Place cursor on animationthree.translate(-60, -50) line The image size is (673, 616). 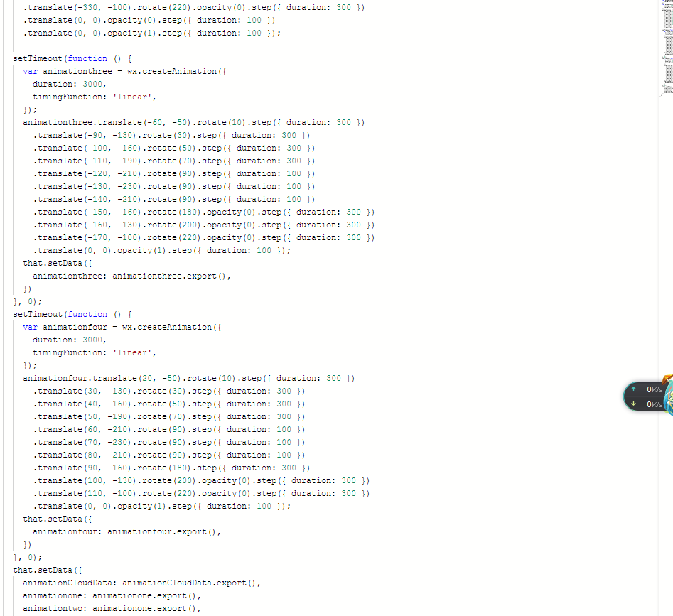click(193, 122)
